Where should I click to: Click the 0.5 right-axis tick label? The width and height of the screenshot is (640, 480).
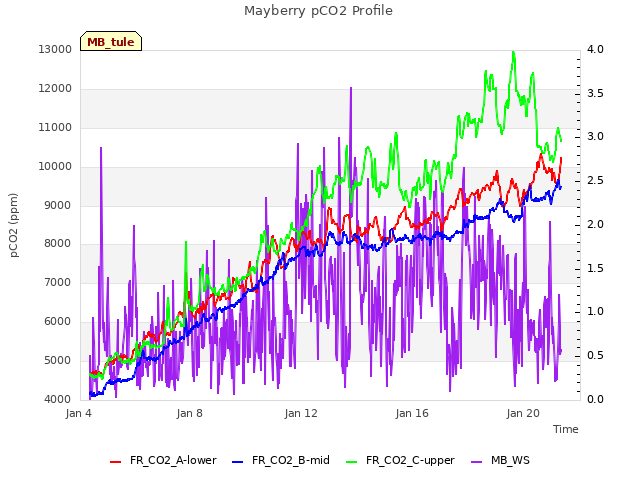click(596, 356)
